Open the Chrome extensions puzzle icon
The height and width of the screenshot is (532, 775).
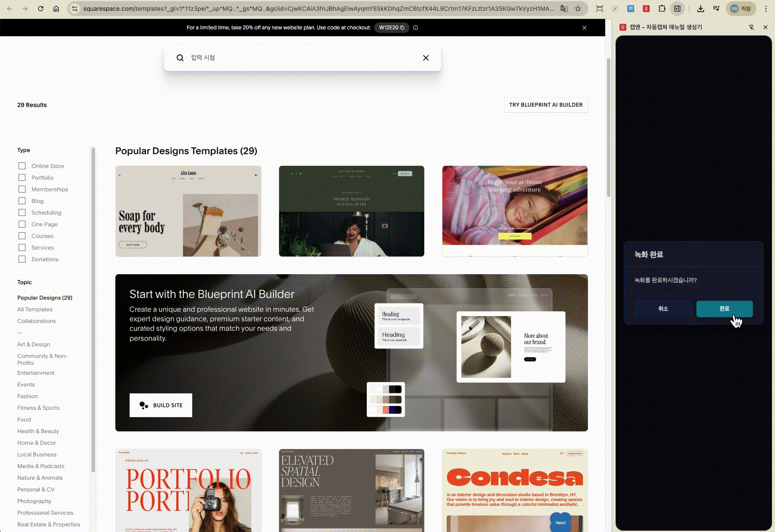pyautogui.click(x=662, y=9)
